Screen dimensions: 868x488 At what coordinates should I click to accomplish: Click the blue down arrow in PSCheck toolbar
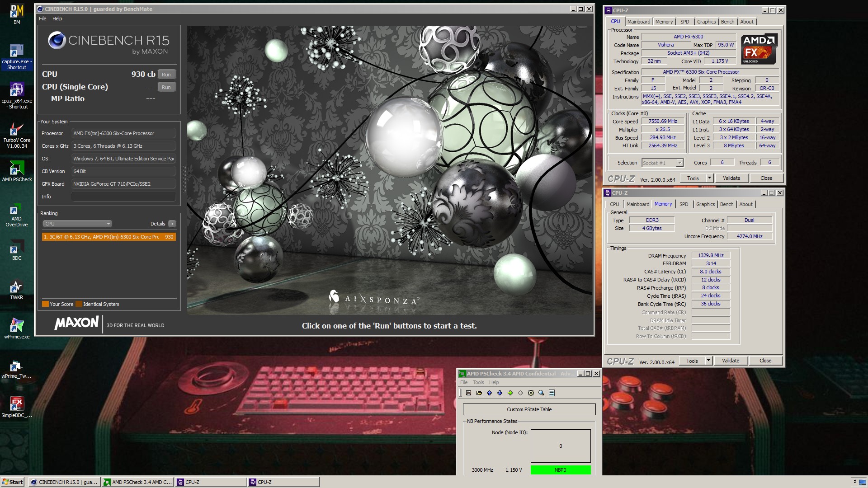pyautogui.click(x=500, y=393)
